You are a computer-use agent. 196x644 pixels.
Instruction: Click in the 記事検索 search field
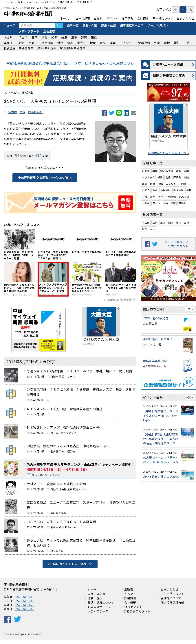[x=37, y=25]
